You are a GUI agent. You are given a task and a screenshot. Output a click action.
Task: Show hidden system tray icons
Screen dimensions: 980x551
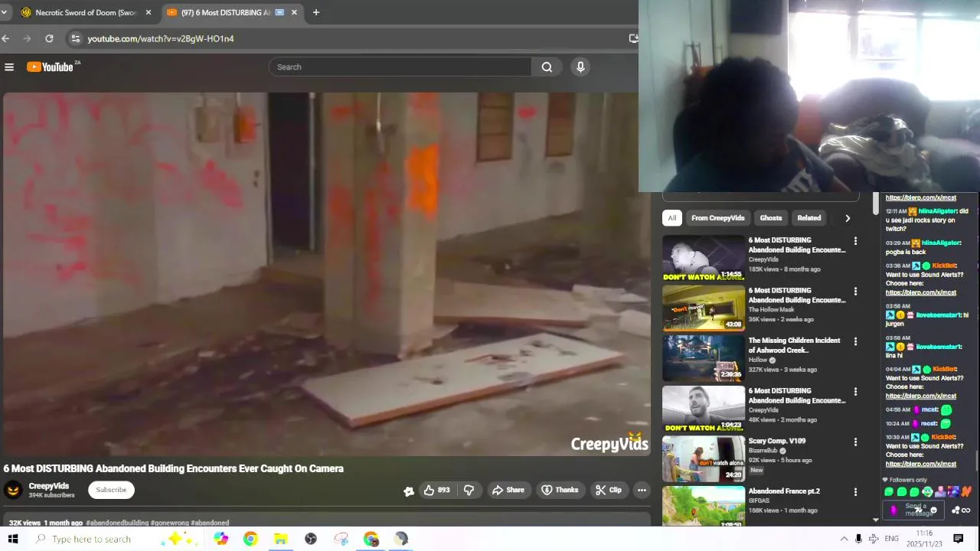[x=844, y=539]
